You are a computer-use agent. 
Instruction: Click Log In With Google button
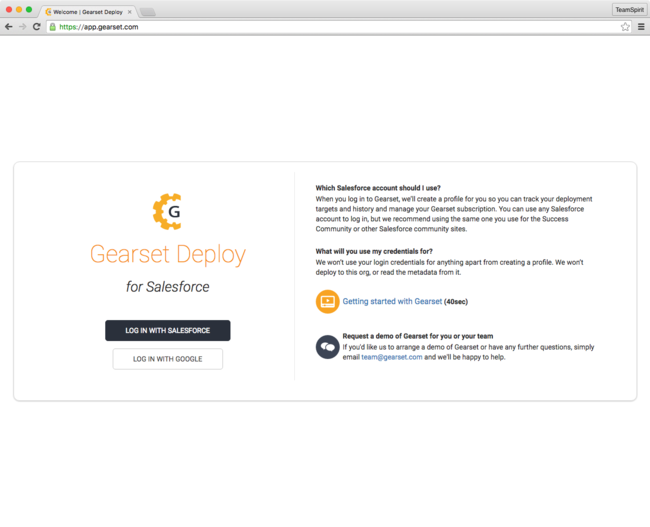(167, 359)
